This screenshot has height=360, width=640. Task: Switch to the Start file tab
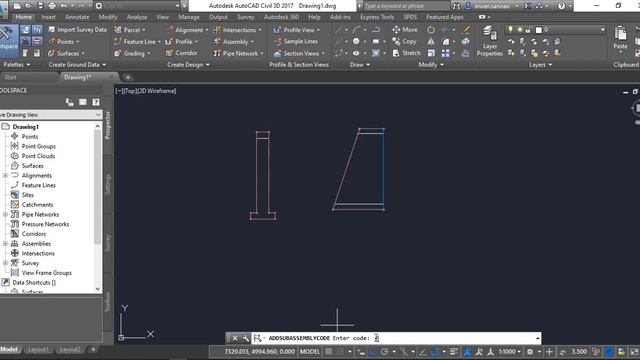click(11, 77)
